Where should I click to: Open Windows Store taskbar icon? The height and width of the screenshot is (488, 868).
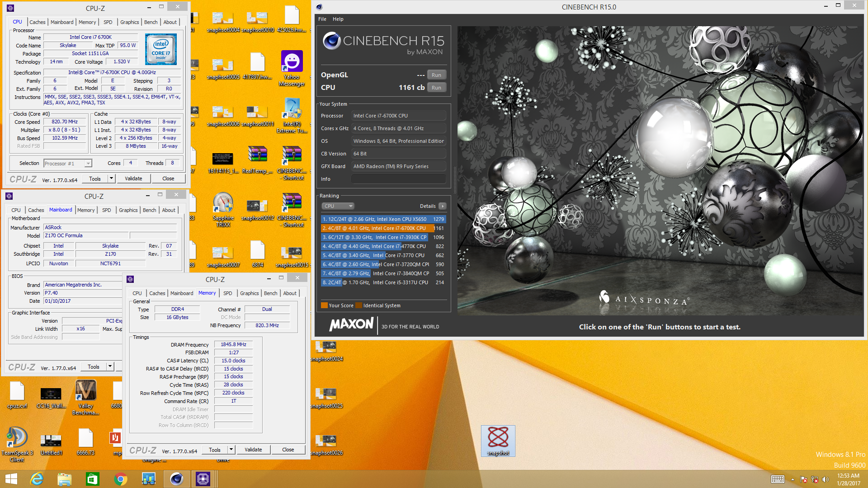point(93,479)
